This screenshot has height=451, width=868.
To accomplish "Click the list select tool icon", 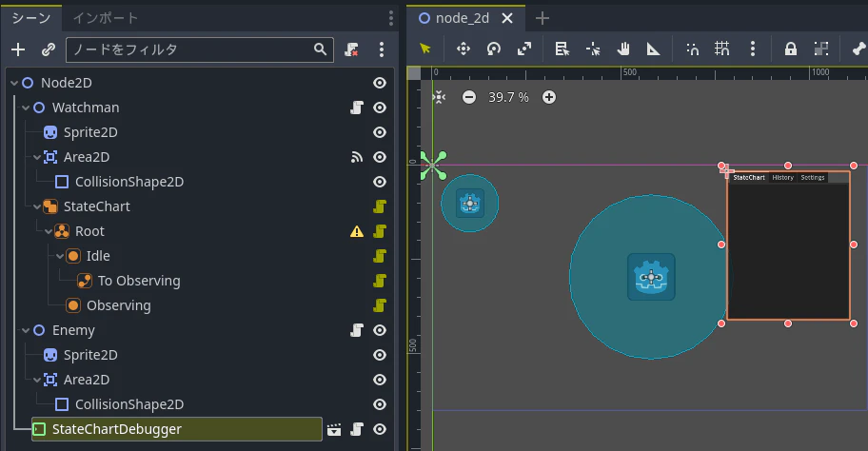I will coord(562,49).
